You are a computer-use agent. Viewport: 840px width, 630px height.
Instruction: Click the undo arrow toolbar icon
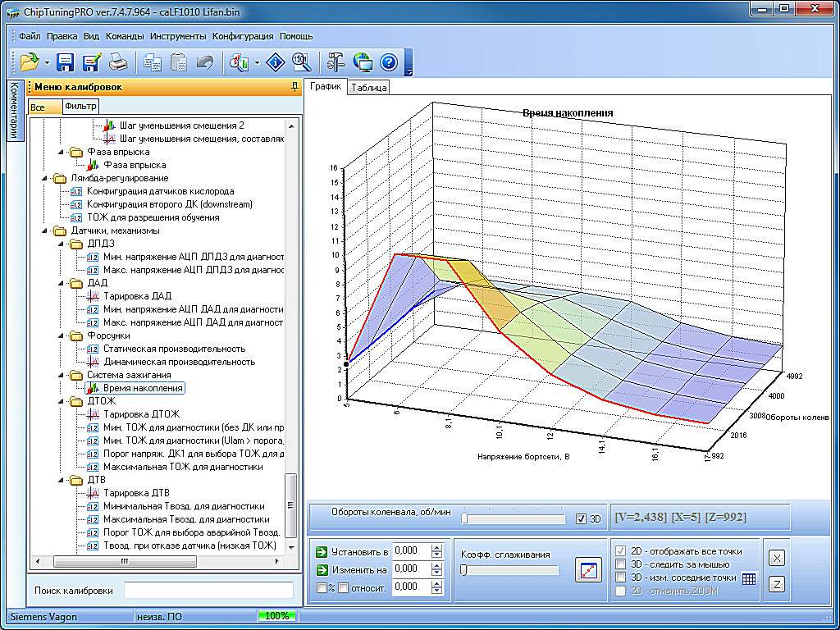(204, 62)
